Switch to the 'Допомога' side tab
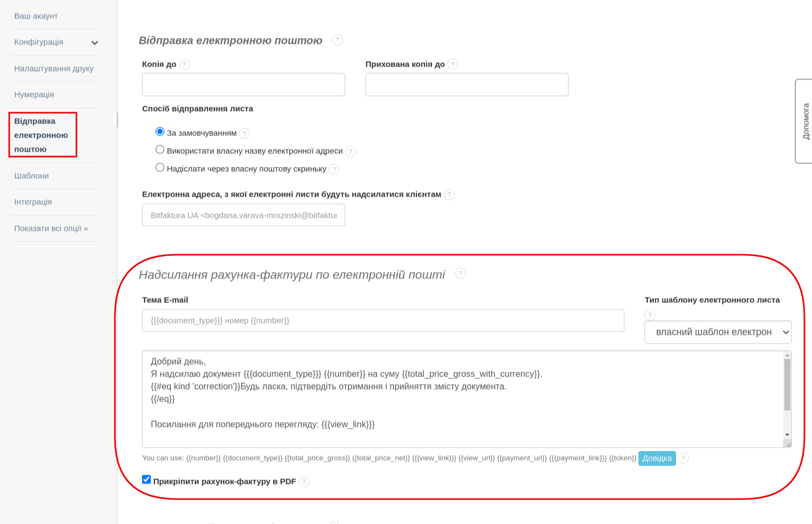The width and height of the screenshot is (812, 524). click(x=805, y=121)
